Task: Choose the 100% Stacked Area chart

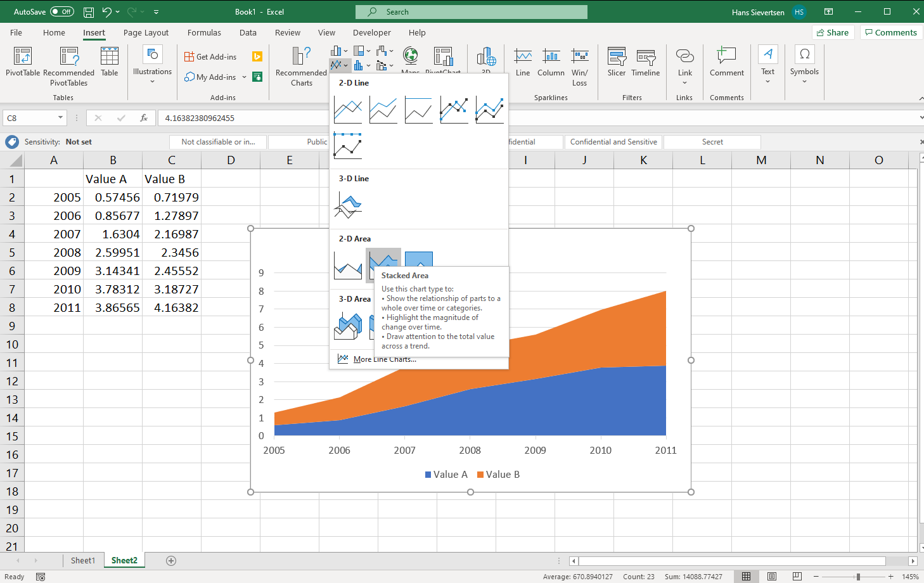Action: click(x=419, y=259)
